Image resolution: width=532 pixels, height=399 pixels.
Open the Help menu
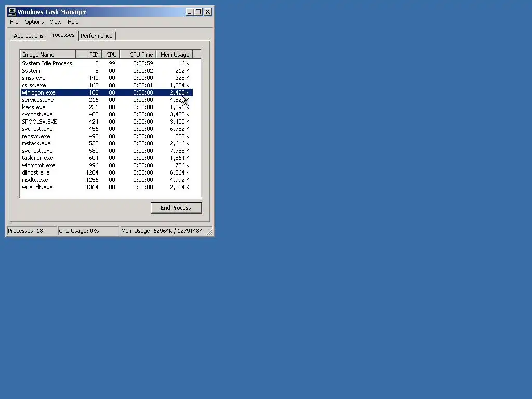[73, 22]
